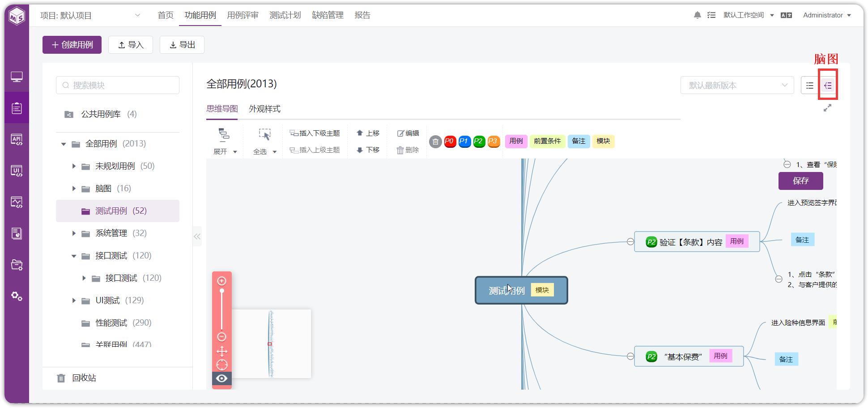868x408 pixels.
Task: Toggle the navigator eye preview
Action: click(221, 378)
